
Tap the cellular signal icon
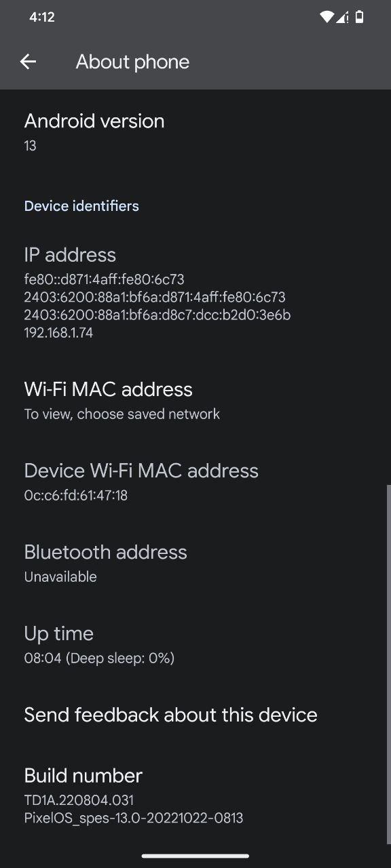[x=343, y=17]
